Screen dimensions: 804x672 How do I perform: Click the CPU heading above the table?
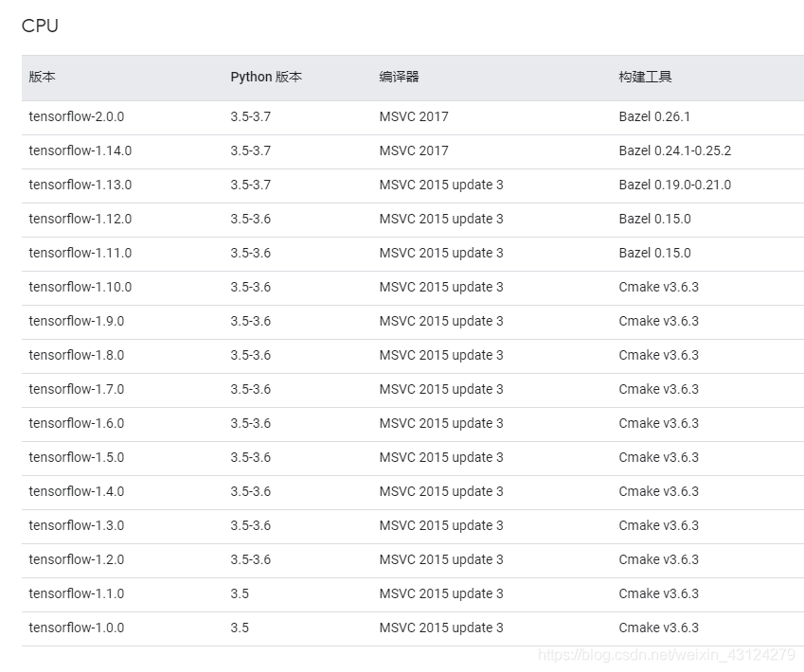coord(40,27)
